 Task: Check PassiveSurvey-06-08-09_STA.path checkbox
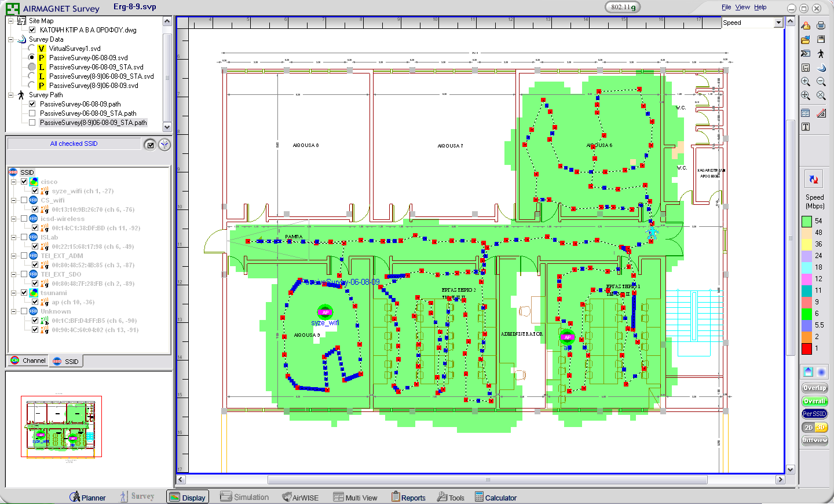click(x=32, y=113)
